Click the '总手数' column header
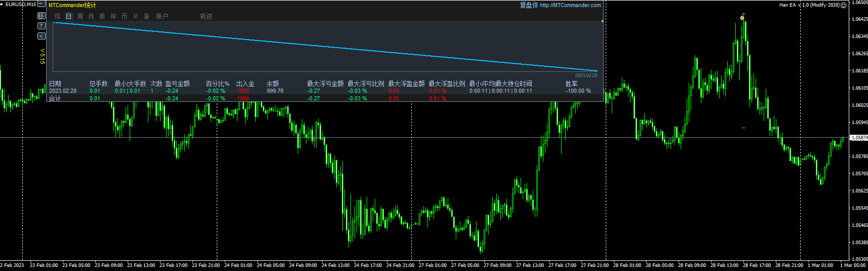 [x=99, y=84]
